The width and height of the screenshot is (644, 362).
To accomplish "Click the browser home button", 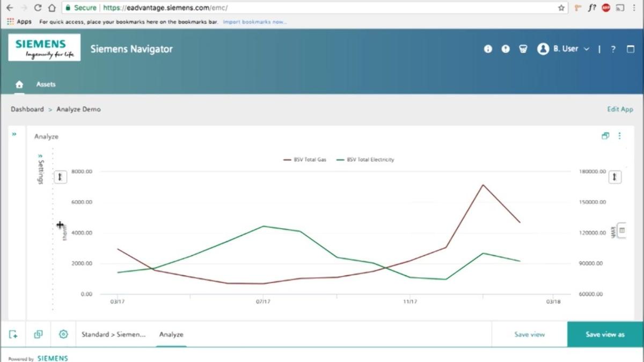I will point(52,8).
